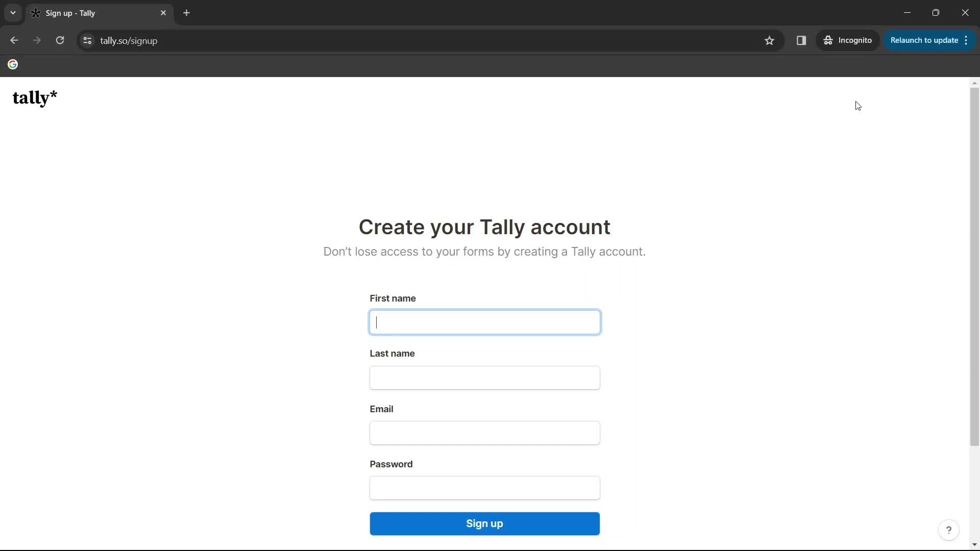980x551 pixels.
Task: Reload the current page
Action: pos(60,40)
